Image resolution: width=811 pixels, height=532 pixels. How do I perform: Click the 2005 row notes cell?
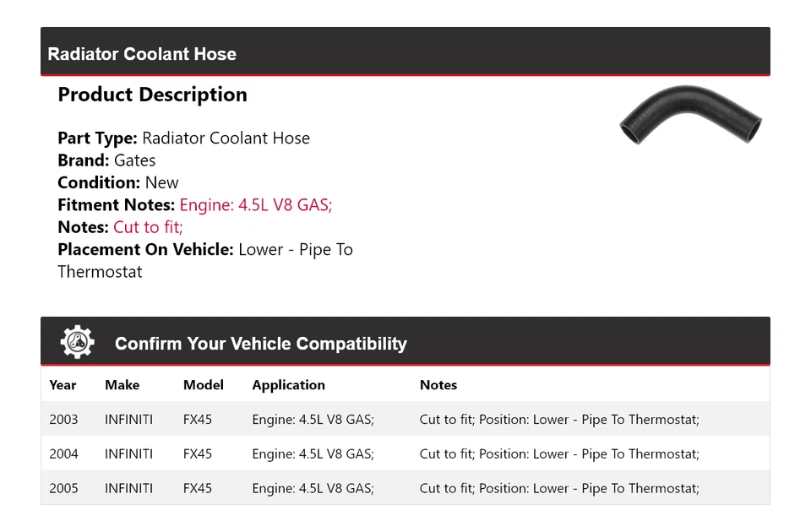coord(559,488)
